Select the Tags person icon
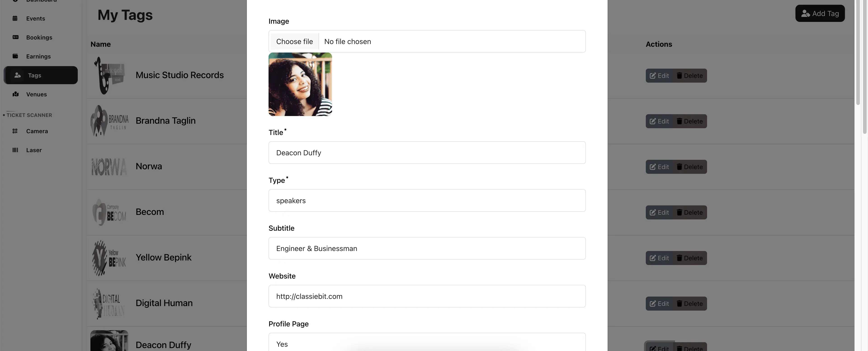Image resolution: width=868 pixels, height=351 pixels. point(18,75)
